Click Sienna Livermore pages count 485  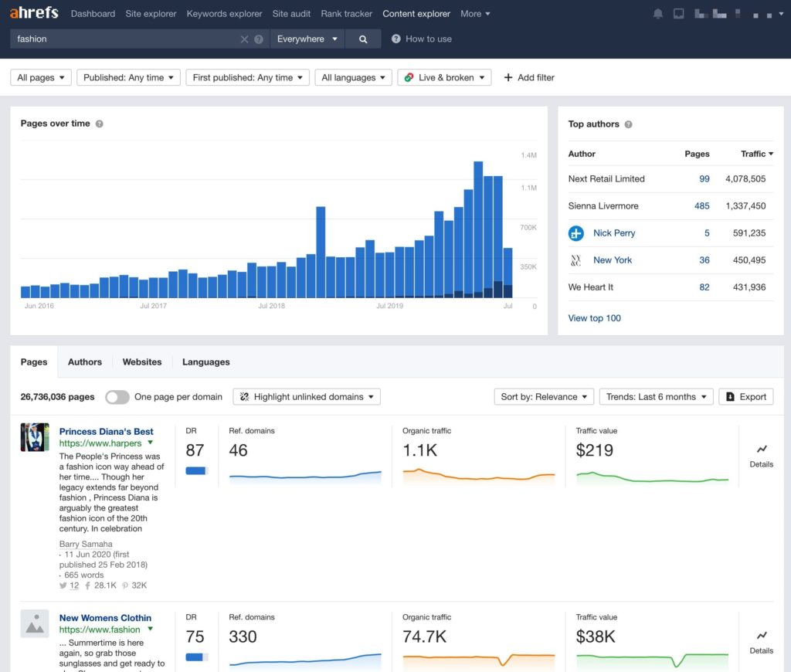701,205
